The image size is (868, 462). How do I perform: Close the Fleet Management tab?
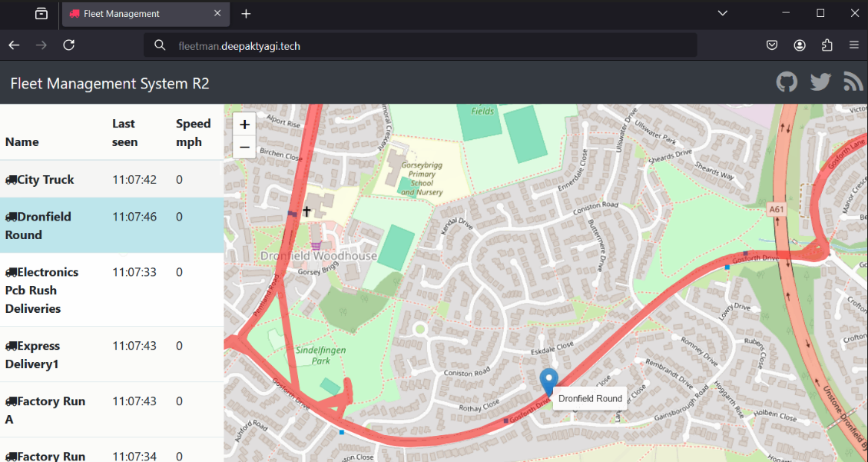pyautogui.click(x=217, y=13)
